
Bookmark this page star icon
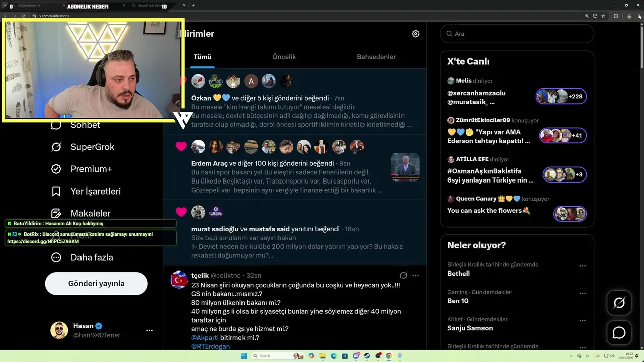click(603, 16)
